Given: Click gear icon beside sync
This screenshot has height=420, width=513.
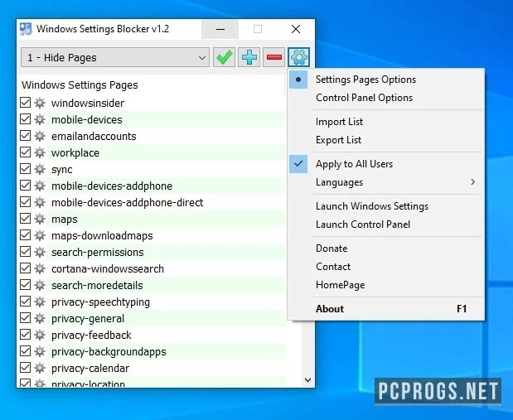Looking at the screenshot, I should point(40,169).
